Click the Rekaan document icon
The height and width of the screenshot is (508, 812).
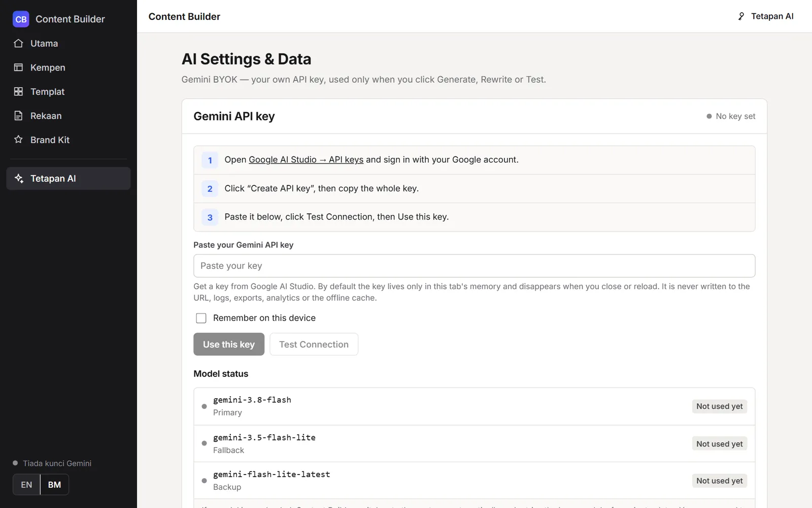(x=18, y=116)
